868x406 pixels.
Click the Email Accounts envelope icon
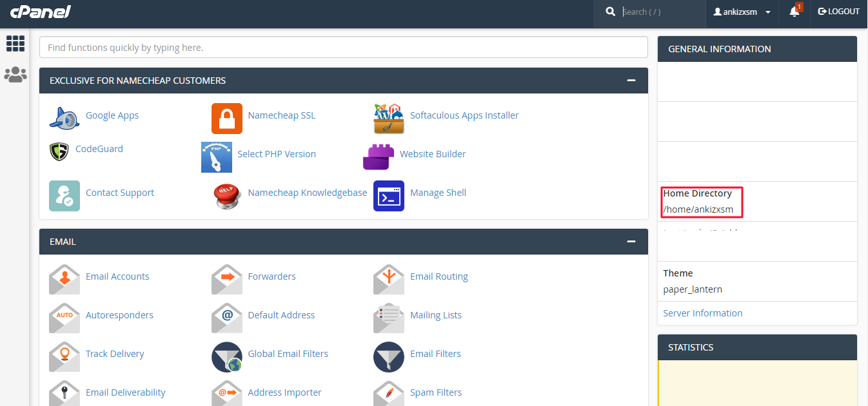[x=64, y=280]
